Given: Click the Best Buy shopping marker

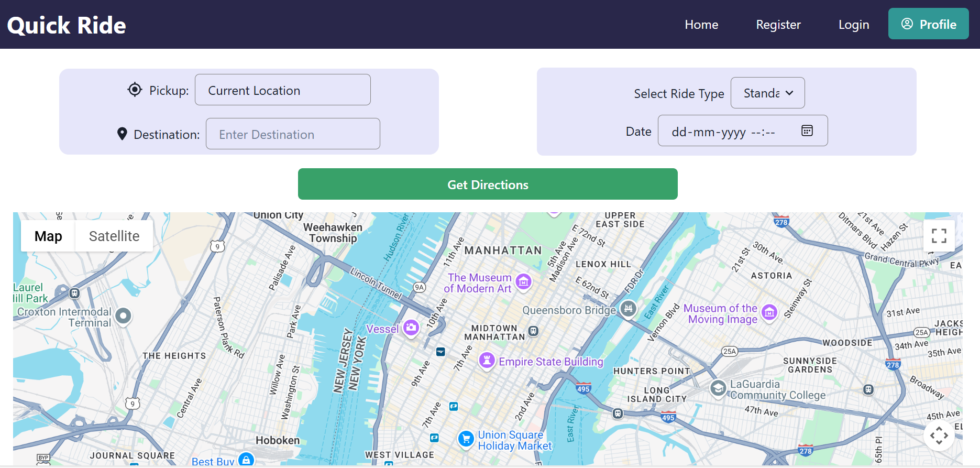Looking at the screenshot, I should tap(246, 460).
